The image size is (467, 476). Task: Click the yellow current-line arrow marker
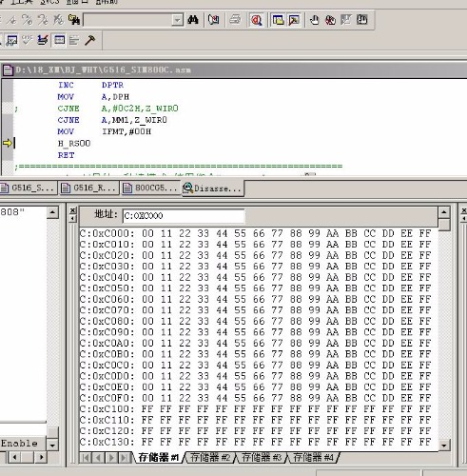click(8, 144)
